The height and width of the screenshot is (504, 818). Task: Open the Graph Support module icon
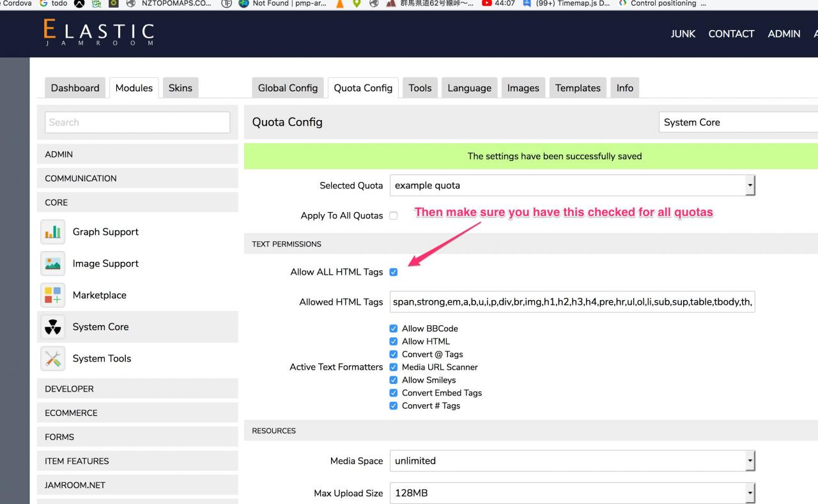tap(52, 232)
